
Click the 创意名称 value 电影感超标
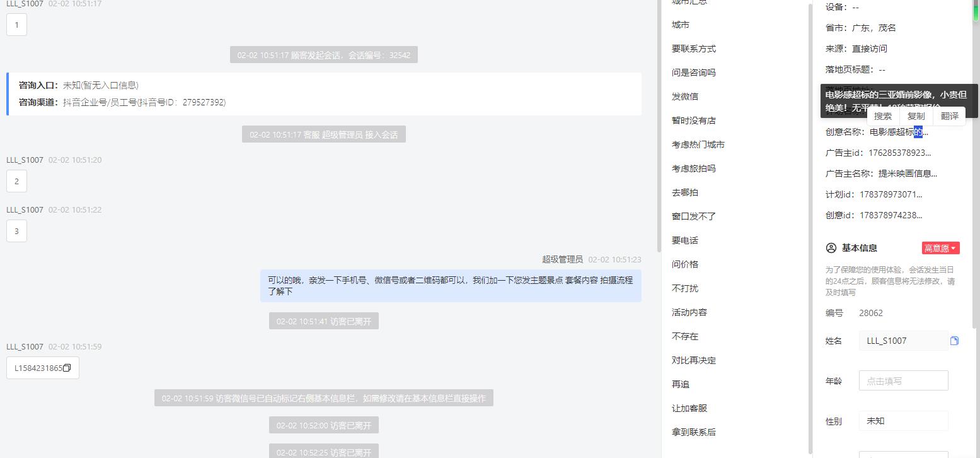pyautogui.click(x=899, y=132)
